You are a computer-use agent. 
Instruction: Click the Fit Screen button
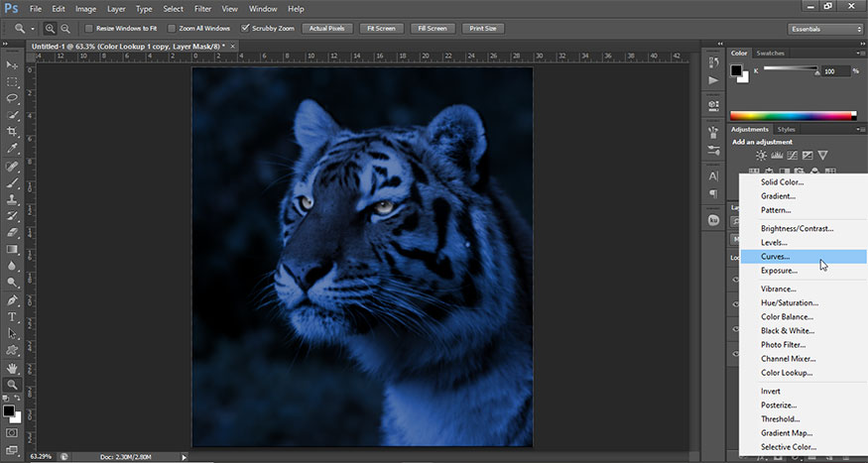coord(381,28)
